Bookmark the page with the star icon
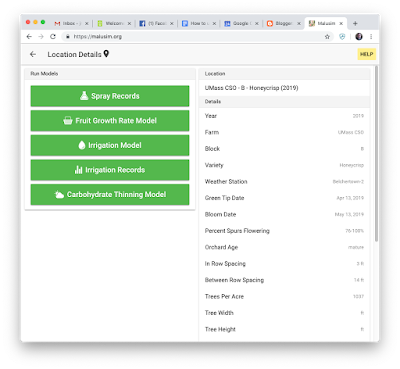This screenshot has height=369, width=400. [327, 37]
